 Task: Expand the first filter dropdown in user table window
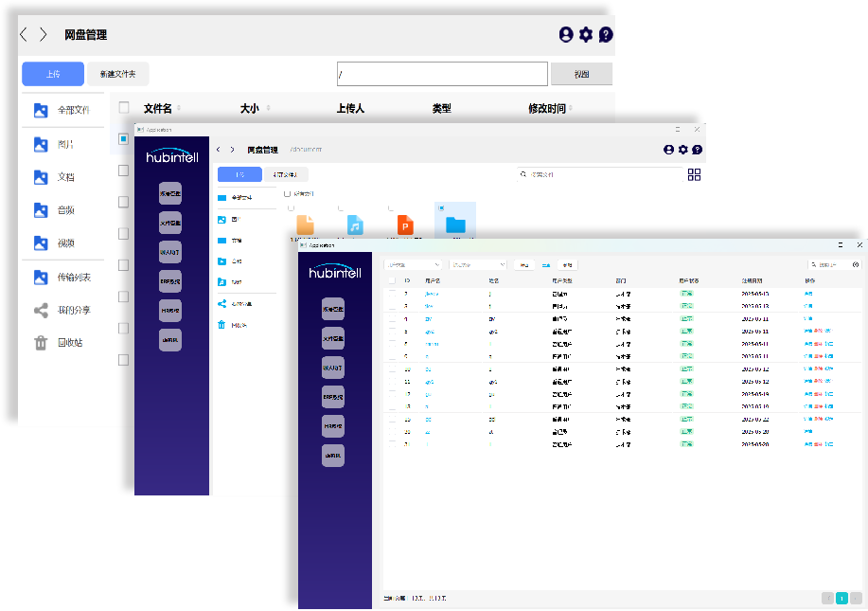point(413,265)
